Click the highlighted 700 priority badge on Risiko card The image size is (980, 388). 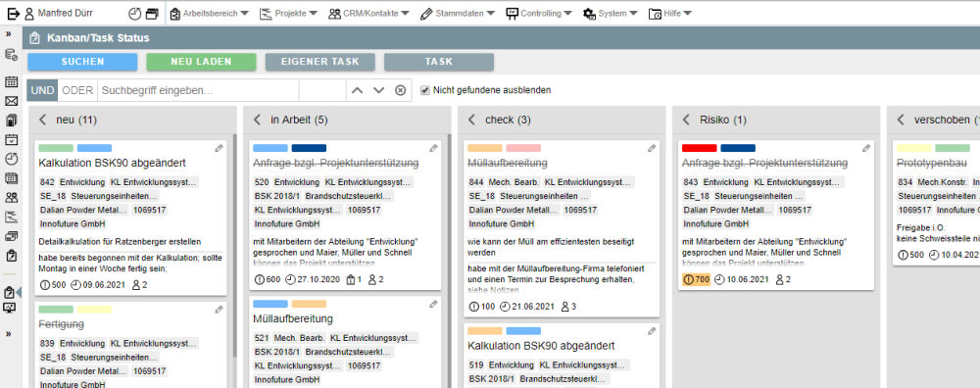point(696,280)
